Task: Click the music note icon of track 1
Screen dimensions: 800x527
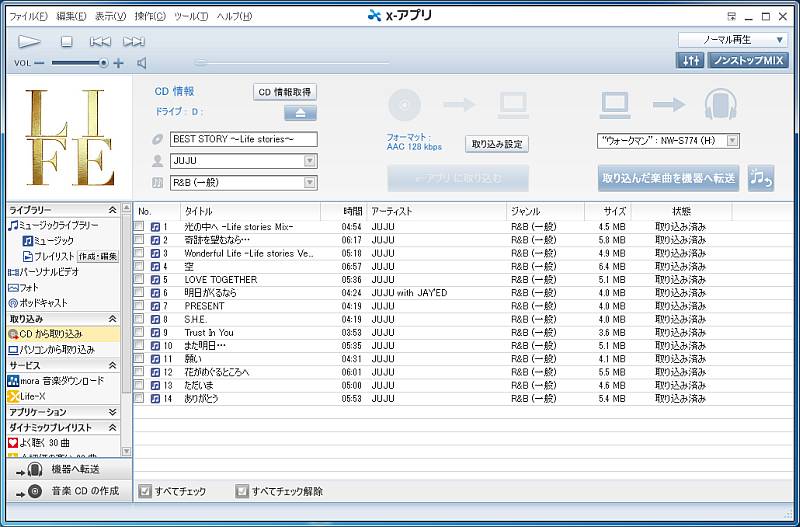Action: 156,227
